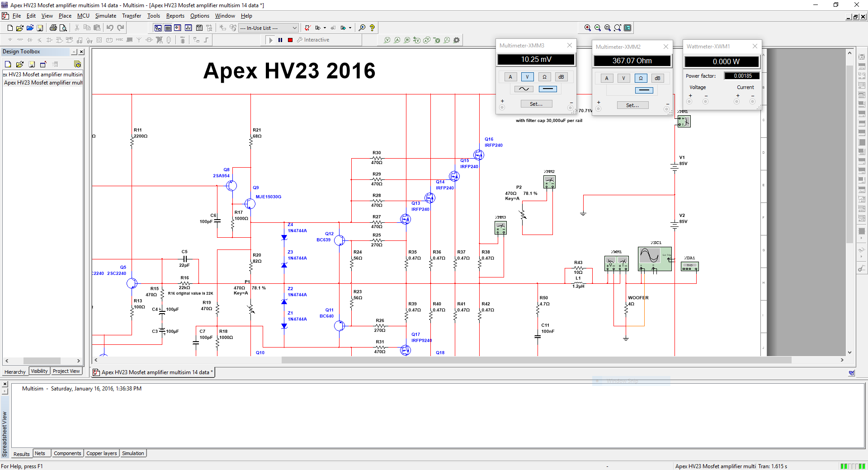
Task: Click Set... button on Multimeter-XMM2
Action: (x=632, y=105)
